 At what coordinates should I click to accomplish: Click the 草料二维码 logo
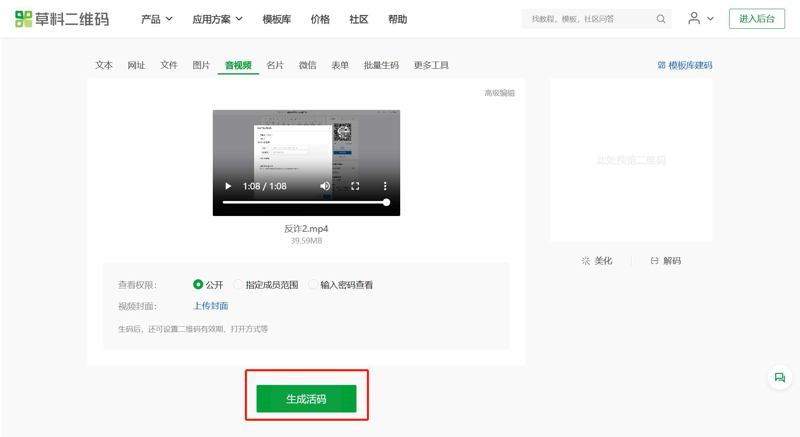coord(62,19)
